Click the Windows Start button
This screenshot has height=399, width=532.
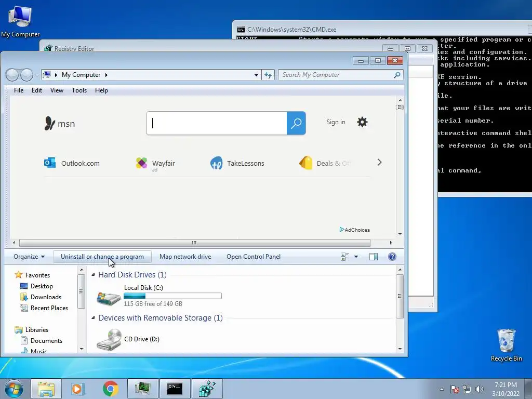coord(14,389)
